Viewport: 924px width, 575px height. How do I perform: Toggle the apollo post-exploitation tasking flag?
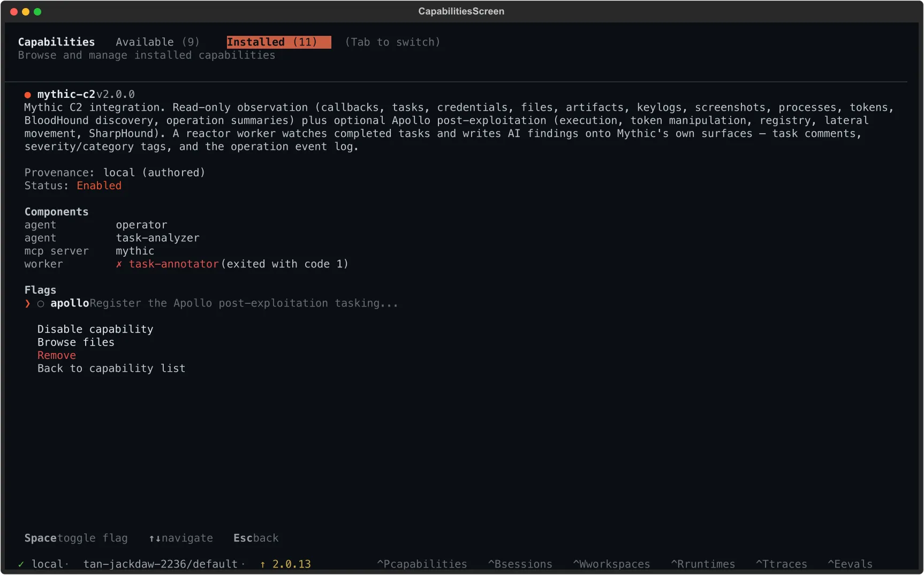pos(70,303)
